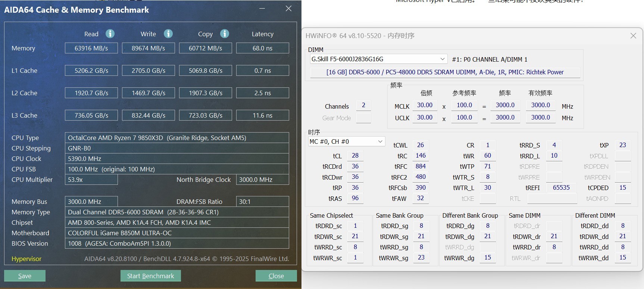Click Chipset field AMD 800-Series
Viewport: 644px width, 289px height.
pyautogui.click(x=177, y=223)
